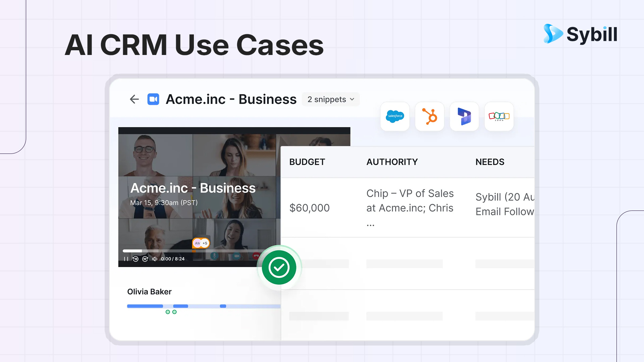Rewind the video 10 seconds
644x362 pixels.
(x=136, y=259)
